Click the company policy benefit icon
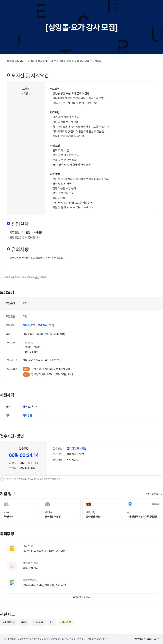This screenshot has height=644, width=163. [x=12, y=583]
